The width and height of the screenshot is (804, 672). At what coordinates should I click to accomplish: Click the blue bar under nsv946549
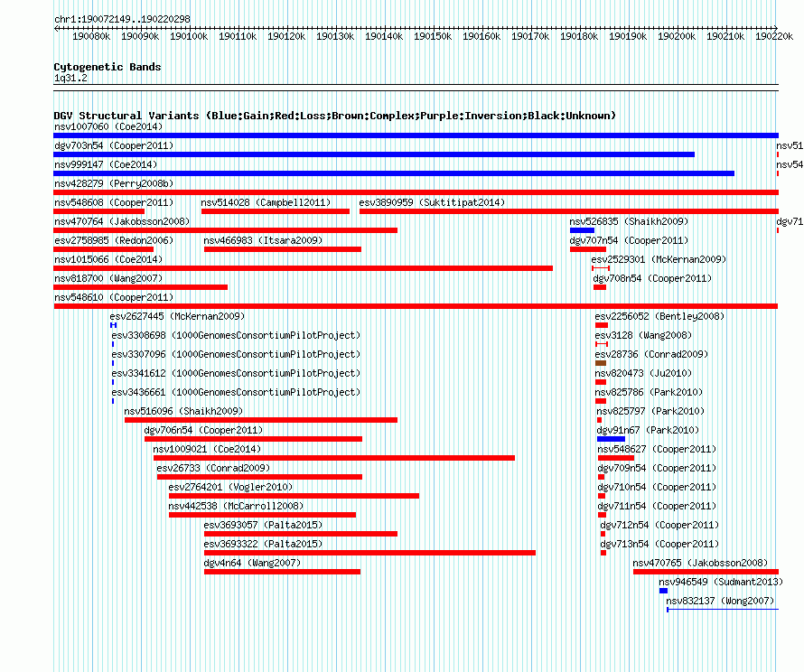pos(663,591)
